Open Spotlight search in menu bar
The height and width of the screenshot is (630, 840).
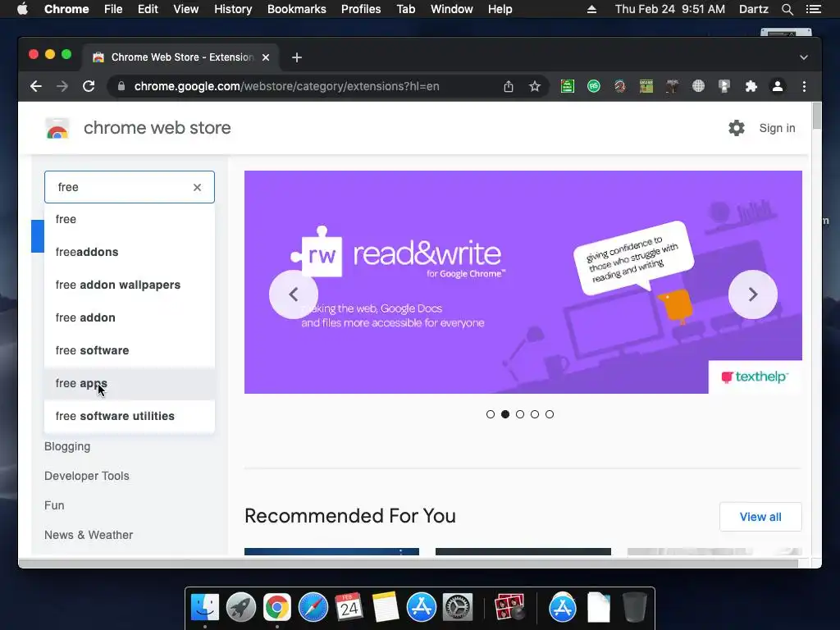pyautogui.click(x=787, y=9)
